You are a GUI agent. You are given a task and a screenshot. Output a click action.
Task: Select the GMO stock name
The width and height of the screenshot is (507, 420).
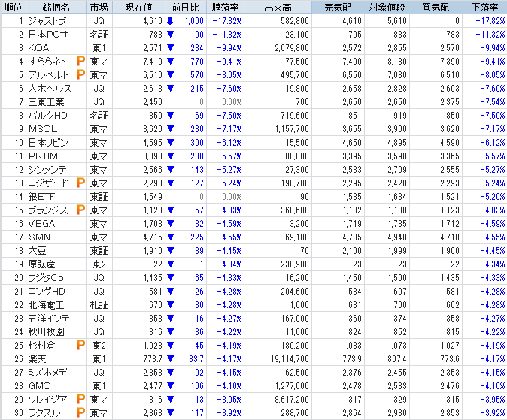click(x=39, y=385)
